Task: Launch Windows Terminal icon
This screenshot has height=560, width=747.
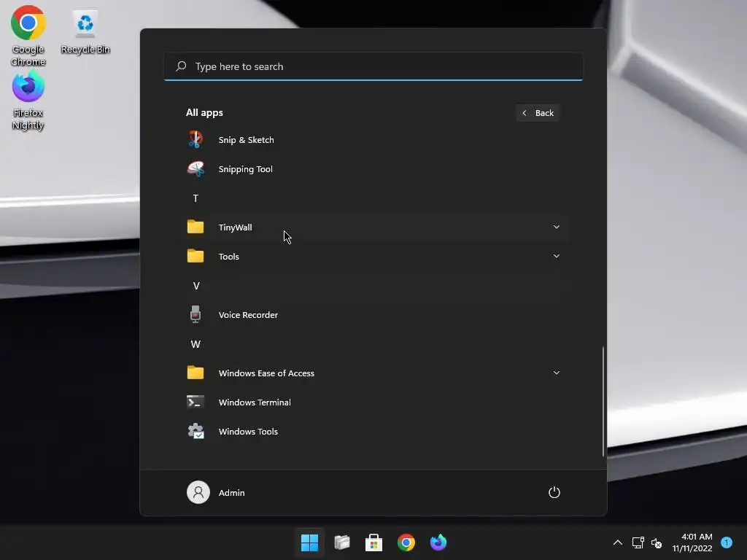Action: pos(196,402)
